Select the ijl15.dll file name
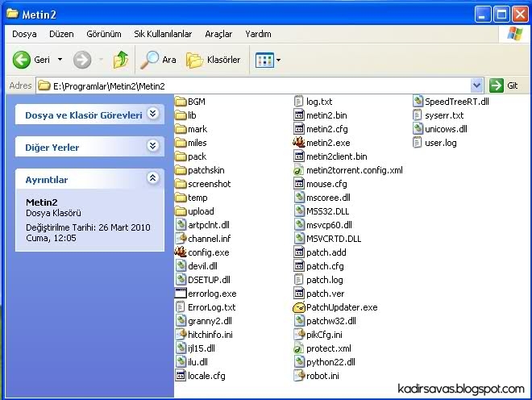The image size is (532, 400). click(x=202, y=348)
